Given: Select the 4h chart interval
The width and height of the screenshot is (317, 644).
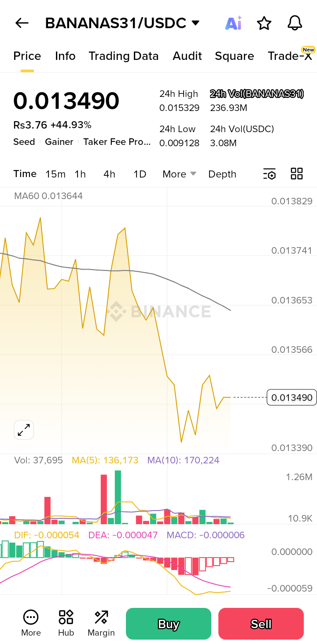Looking at the screenshot, I should [x=109, y=174].
